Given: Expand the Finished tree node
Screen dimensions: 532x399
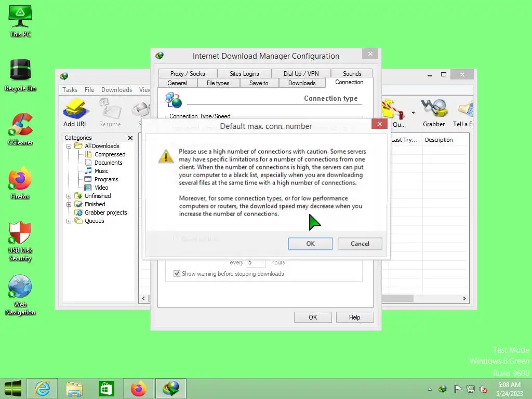Looking at the screenshot, I should [69, 205].
